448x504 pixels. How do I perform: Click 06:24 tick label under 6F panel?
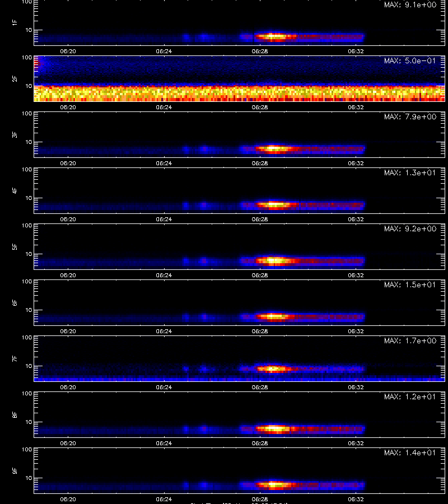(x=164, y=331)
